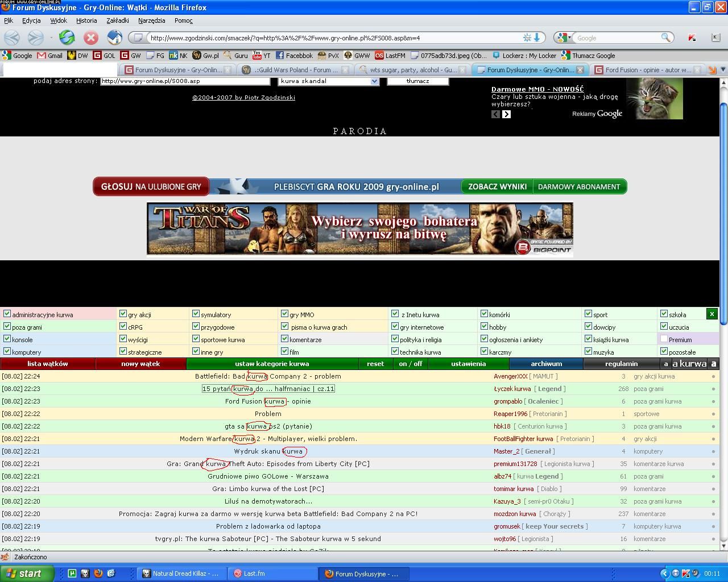
Task: Click the "nowy wątek" button
Action: pos(140,364)
